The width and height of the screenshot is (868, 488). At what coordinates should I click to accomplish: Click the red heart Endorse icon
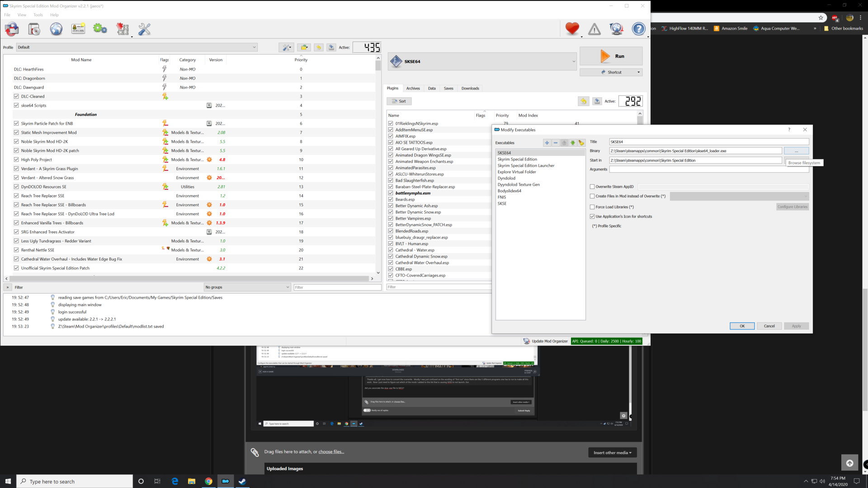point(572,29)
